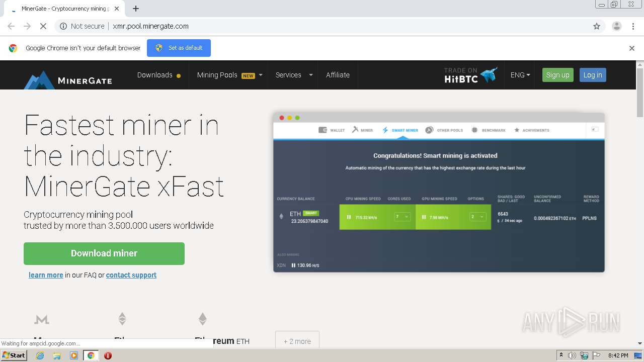Screen dimensions: 644x362
Task: Click the Action Center flag icon
Action: [596, 355]
